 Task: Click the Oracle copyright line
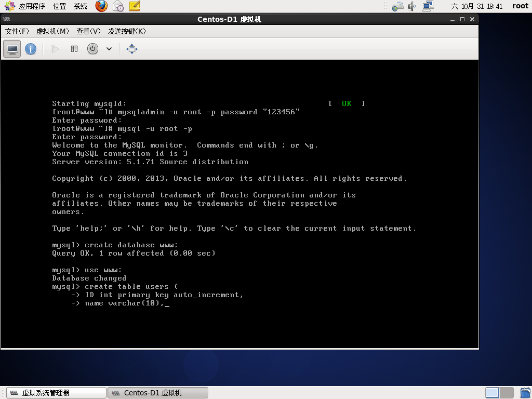click(x=229, y=179)
